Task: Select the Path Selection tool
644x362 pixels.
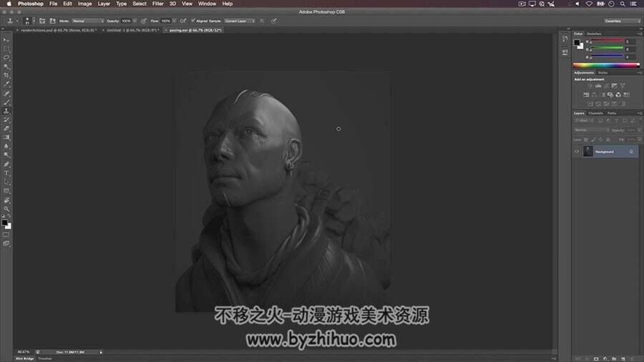Action: (6, 182)
